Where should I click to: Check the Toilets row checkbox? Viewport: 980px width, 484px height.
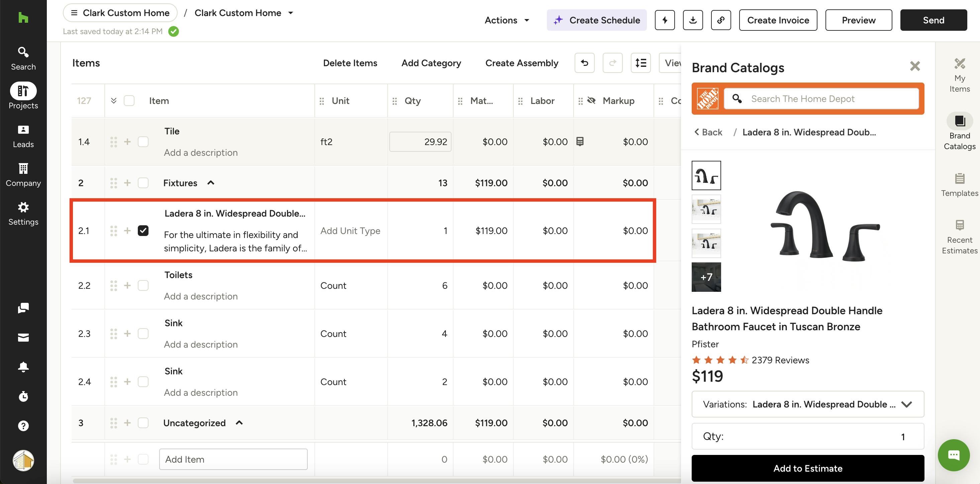pyautogui.click(x=143, y=285)
